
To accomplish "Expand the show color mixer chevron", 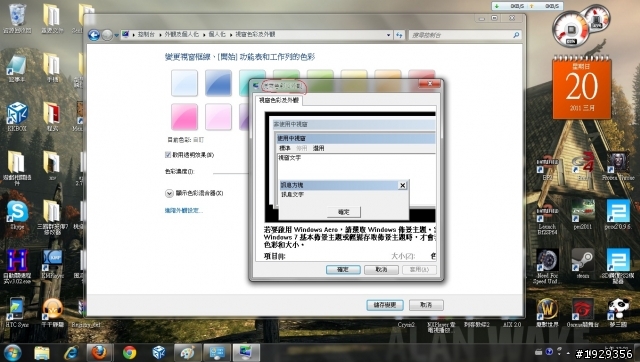I will [x=169, y=193].
